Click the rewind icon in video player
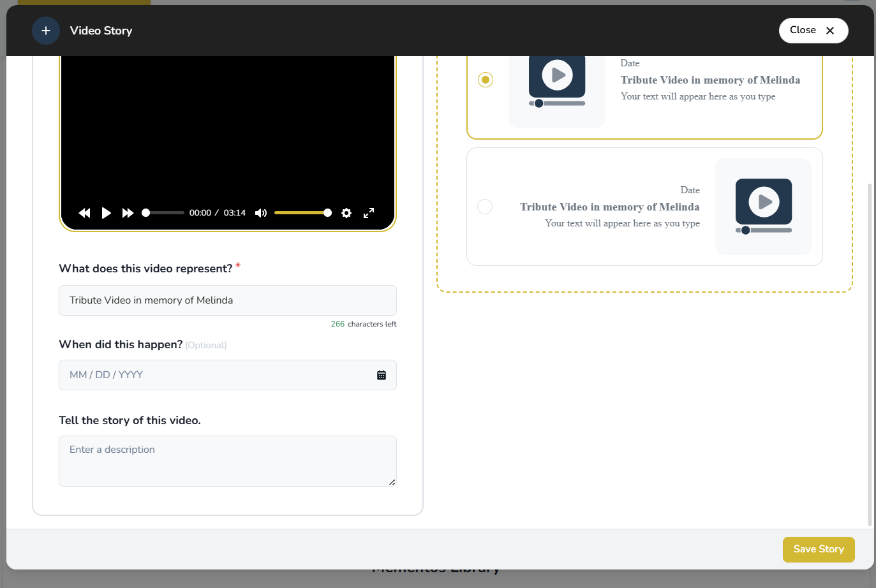 tap(84, 213)
